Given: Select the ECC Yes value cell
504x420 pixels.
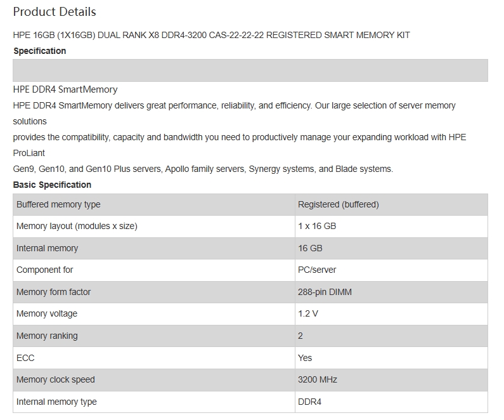Looking at the screenshot, I should [x=391, y=358].
